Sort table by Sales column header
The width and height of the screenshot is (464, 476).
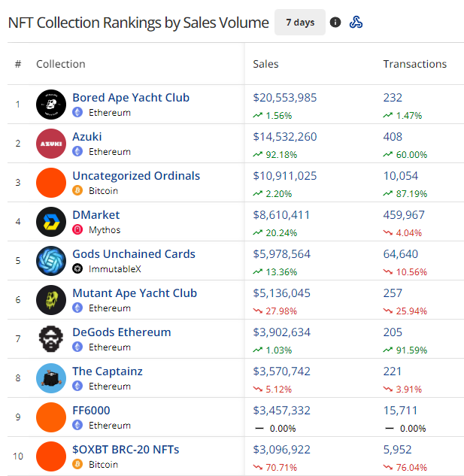265,64
